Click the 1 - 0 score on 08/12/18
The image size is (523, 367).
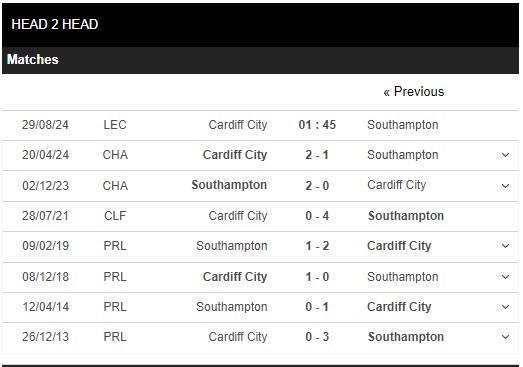(317, 277)
